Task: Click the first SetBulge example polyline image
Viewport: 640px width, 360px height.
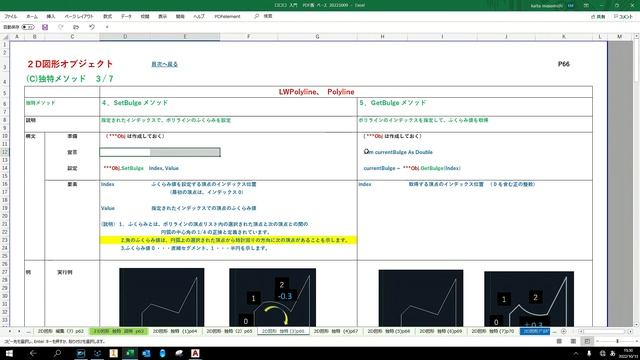Action: pos(162,297)
